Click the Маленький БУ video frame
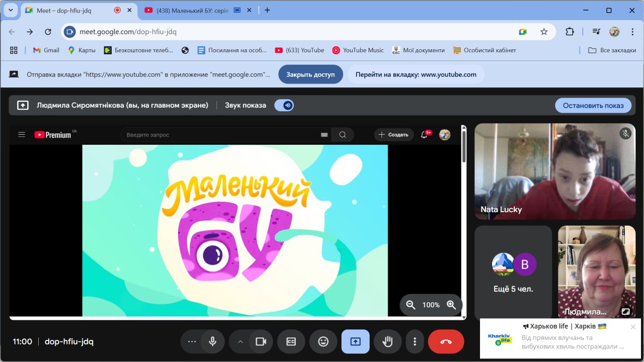The width and height of the screenshot is (644, 362). click(235, 231)
